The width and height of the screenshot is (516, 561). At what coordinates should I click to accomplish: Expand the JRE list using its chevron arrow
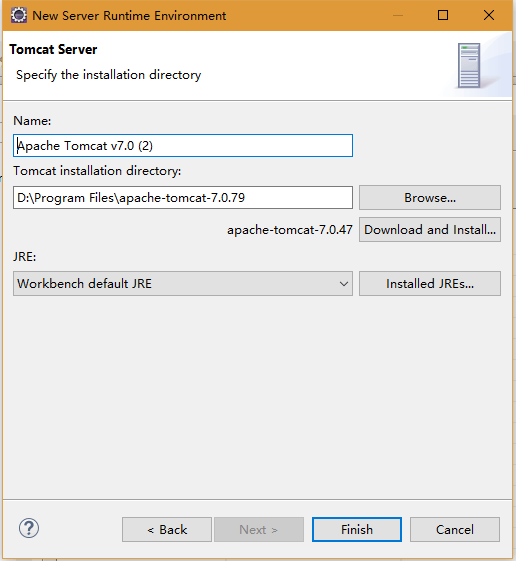pos(344,284)
